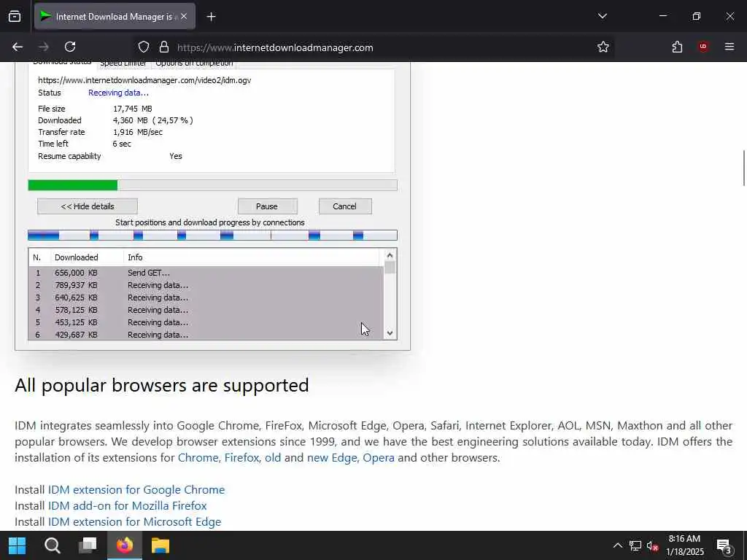
Task: Open the Firefox View icon at top left
Action: coord(15,16)
